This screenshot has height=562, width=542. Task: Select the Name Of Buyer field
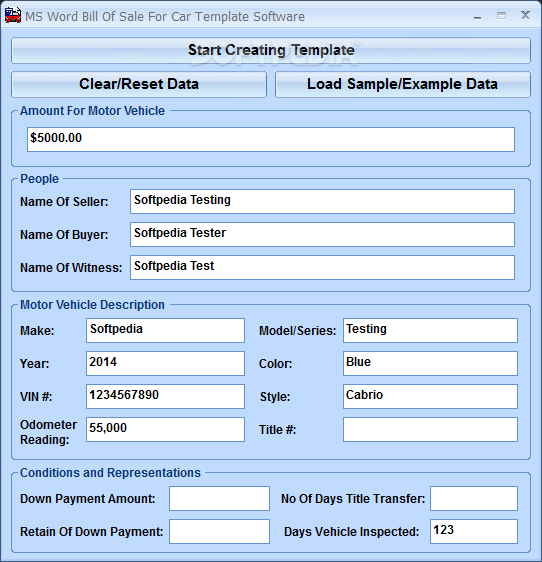coord(322,234)
